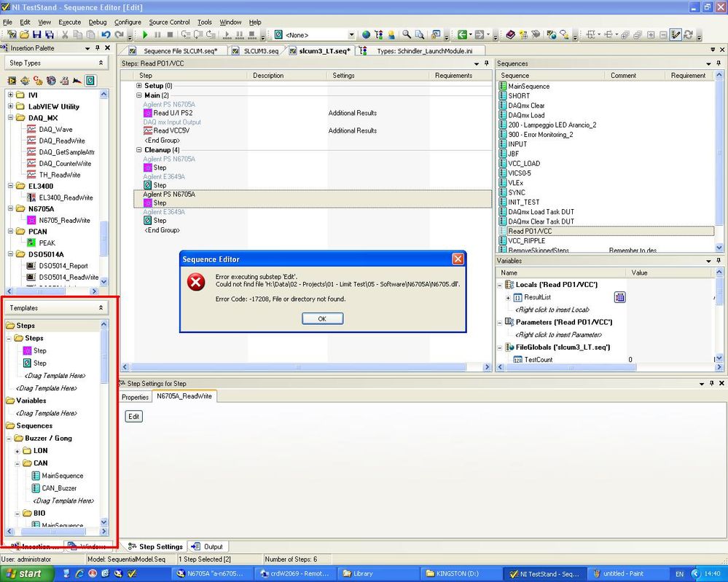Image resolution: width=728 pixels, height=582 pixels.
Task: Click the Find magnifier icon
Action: pos(407,35)
